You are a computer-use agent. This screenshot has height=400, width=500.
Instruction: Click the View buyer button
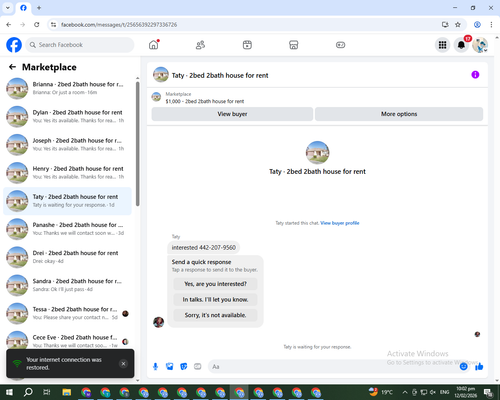pyautogui.click(x=232, y=114)
